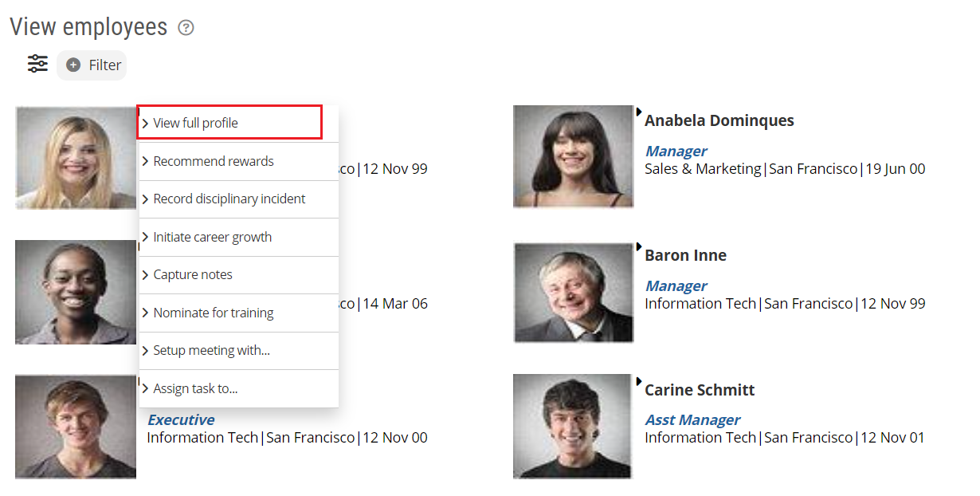Click the Anabela Dominques name link
Screen dimensions: 980x496
click(x=719, y=120)
